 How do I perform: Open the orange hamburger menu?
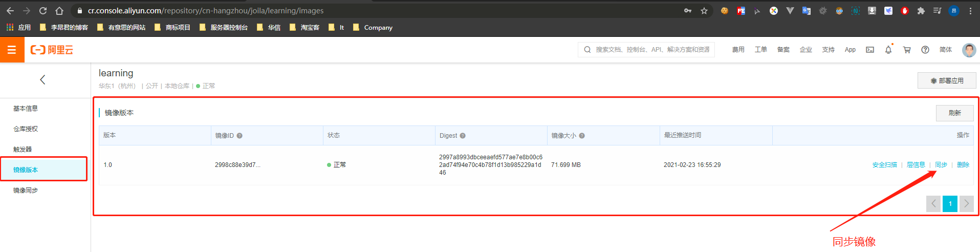click(12, 50)
